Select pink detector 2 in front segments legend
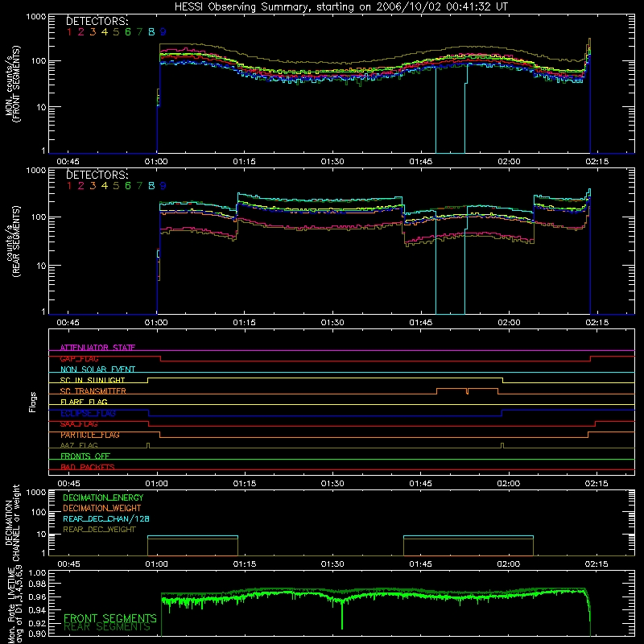Image resolution: width=644 pixels, height=644 pixels. coord(81,32)
